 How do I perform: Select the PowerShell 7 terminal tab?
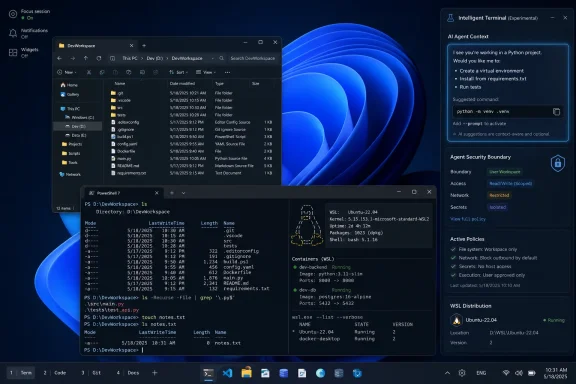[x=123, y=193]
